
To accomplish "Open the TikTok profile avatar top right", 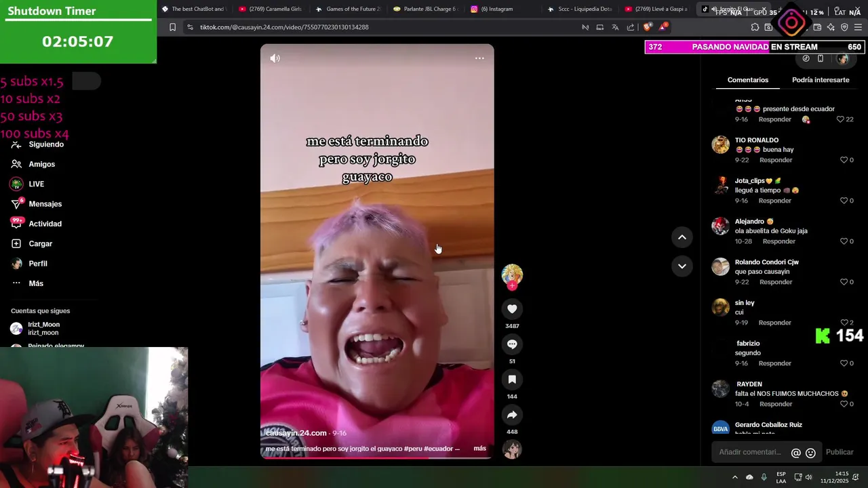I will [843, 59].
